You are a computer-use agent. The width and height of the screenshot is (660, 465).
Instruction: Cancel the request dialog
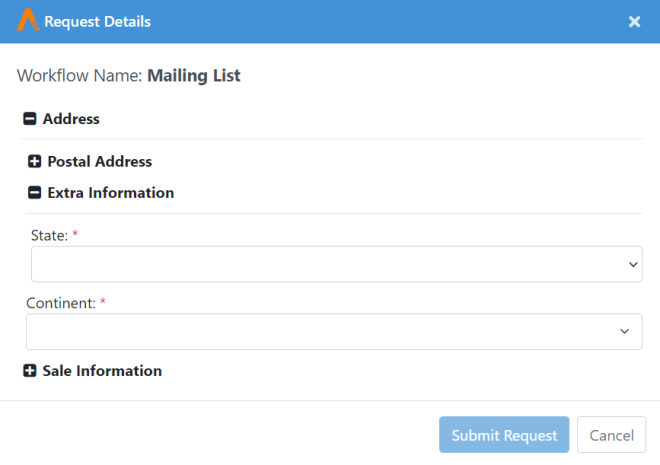pyautogui.click(x=611, y=435)
